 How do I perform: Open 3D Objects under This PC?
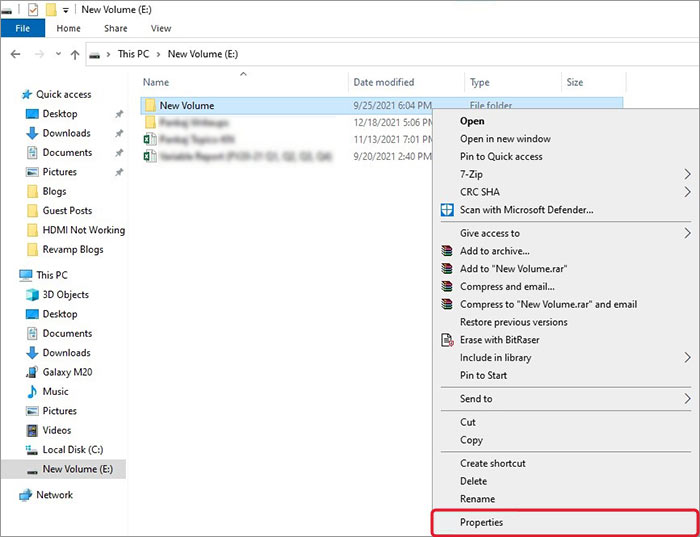point(65,295)
